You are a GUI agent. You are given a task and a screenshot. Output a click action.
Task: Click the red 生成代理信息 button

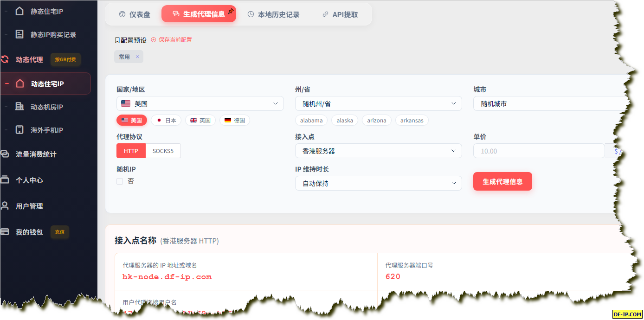[502, 181]
